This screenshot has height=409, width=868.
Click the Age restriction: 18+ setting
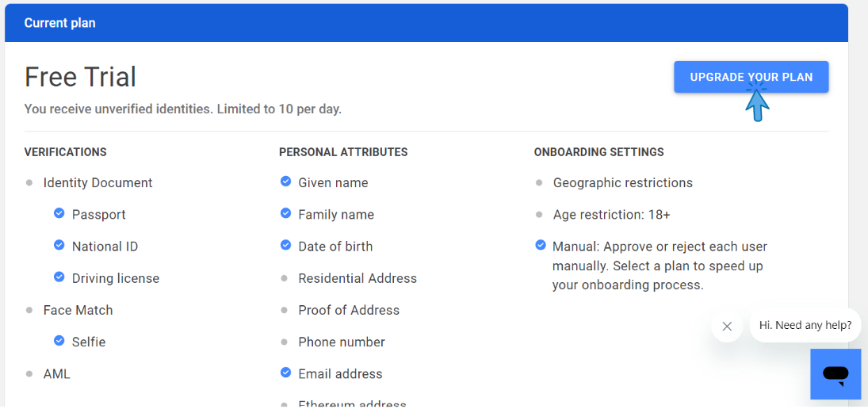pos(612,215)
